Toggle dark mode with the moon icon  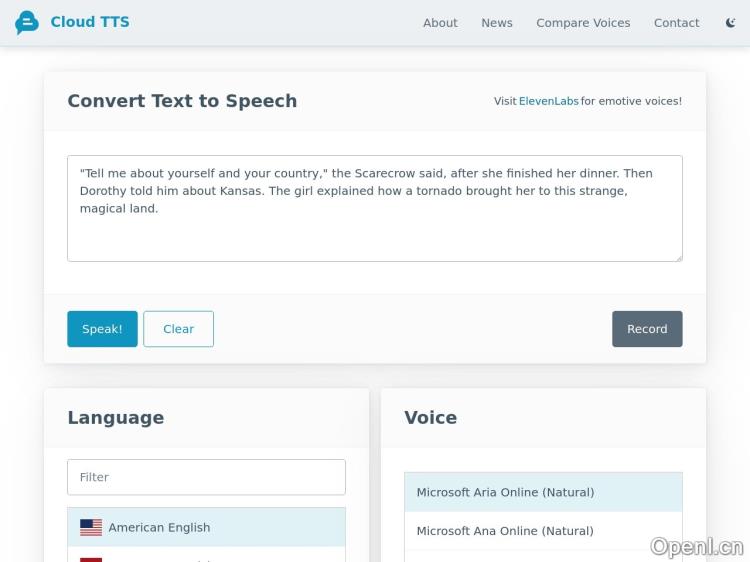(731, 23)
